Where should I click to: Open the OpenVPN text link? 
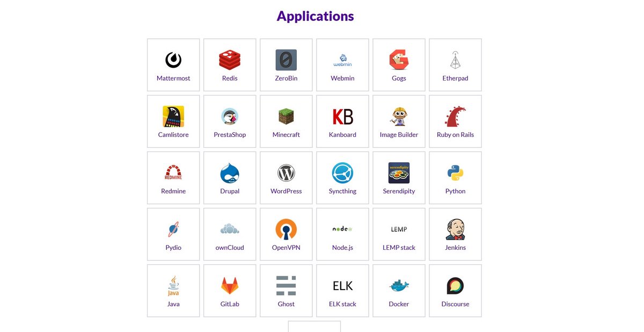click(286, 248)
